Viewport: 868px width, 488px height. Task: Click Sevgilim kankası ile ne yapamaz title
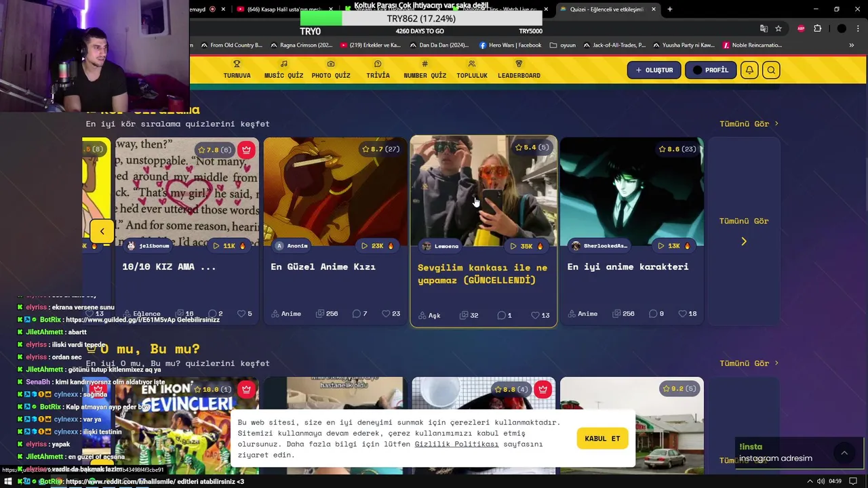click(x=483, y=274)
